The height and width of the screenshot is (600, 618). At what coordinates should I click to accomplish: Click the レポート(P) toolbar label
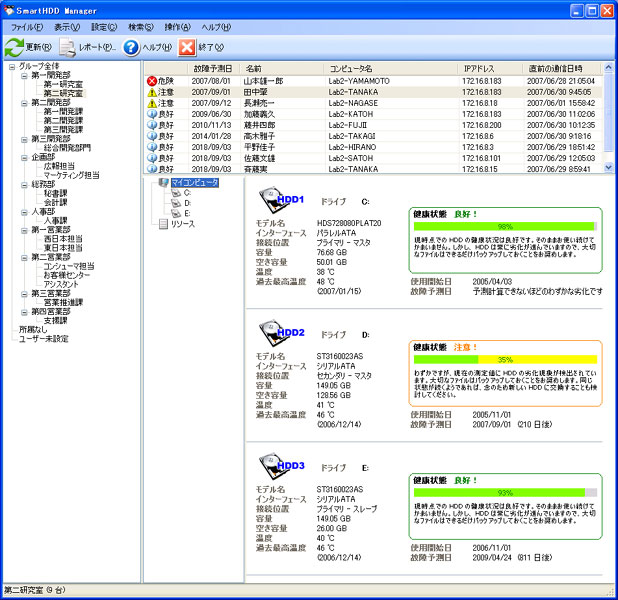click(97, 47)
